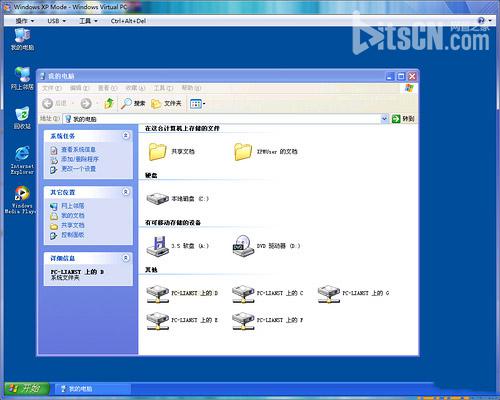Click the Forward toolbar arrow
This screenshot has height=400, width=500.
[86, 104]
